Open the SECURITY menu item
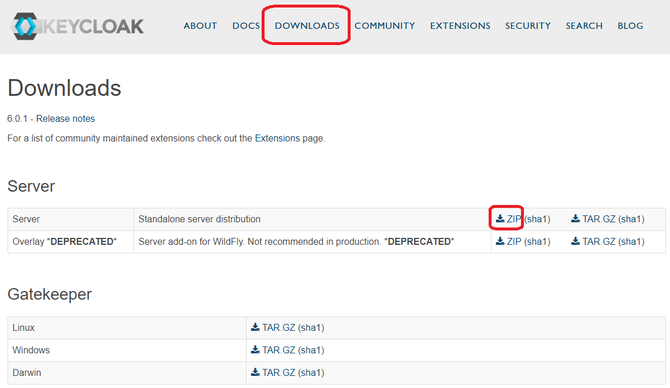Screen dimensions: 670x388 528,26
